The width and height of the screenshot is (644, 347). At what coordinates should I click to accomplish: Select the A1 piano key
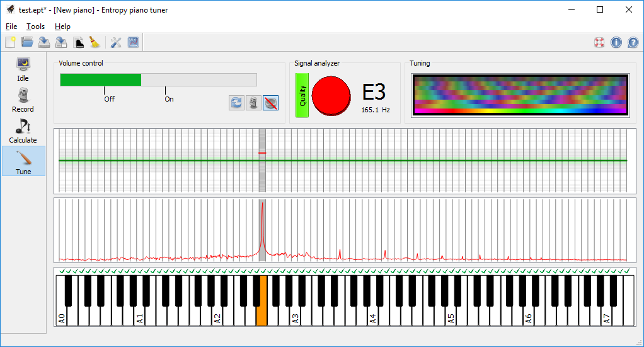(x=140, y=317)
